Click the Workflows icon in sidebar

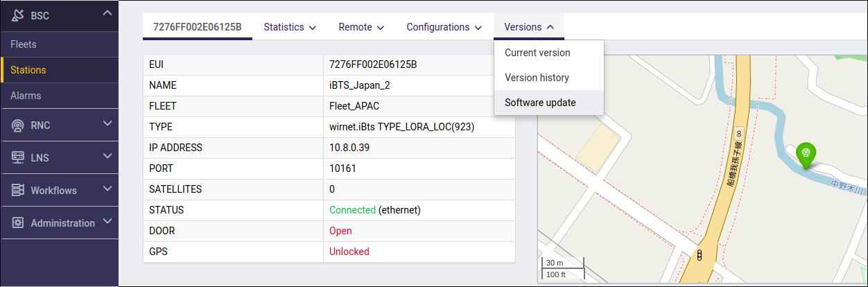[18, 190]
